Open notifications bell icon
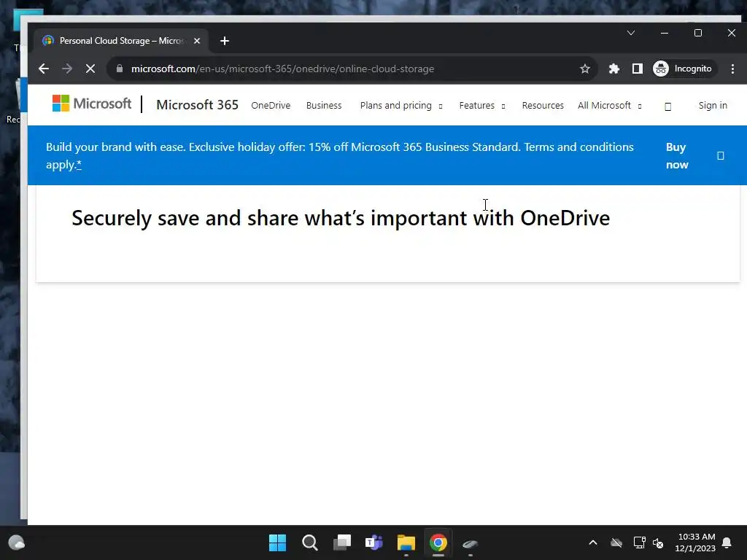This screenshot has height=560, width=747. pos(727,542)
